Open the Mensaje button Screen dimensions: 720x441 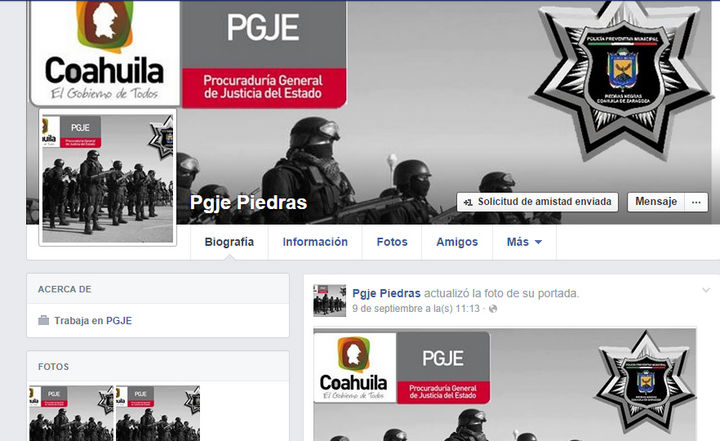(656, 202)
